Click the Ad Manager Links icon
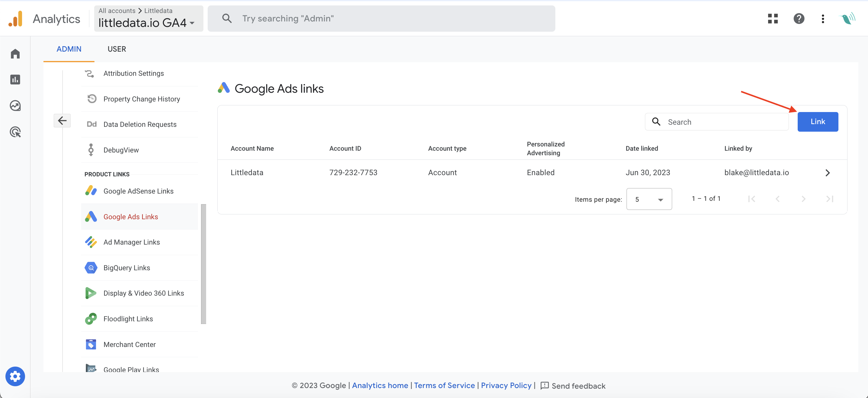 click(91, 242)
